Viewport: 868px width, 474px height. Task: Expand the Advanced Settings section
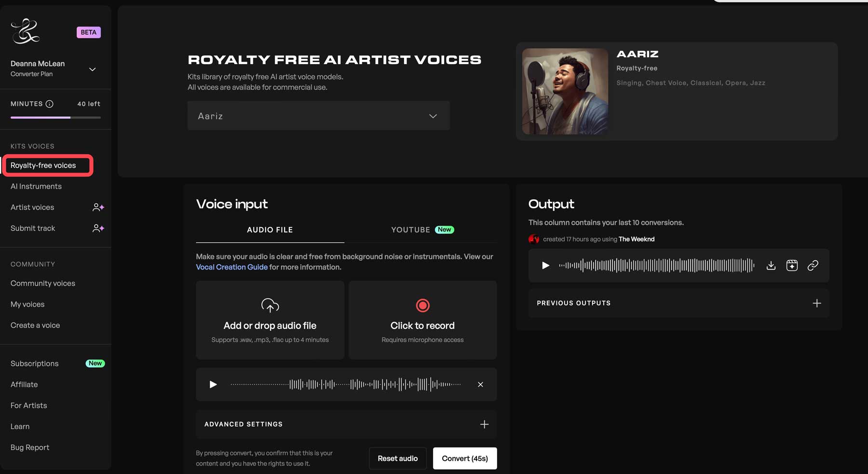(484, 424)
